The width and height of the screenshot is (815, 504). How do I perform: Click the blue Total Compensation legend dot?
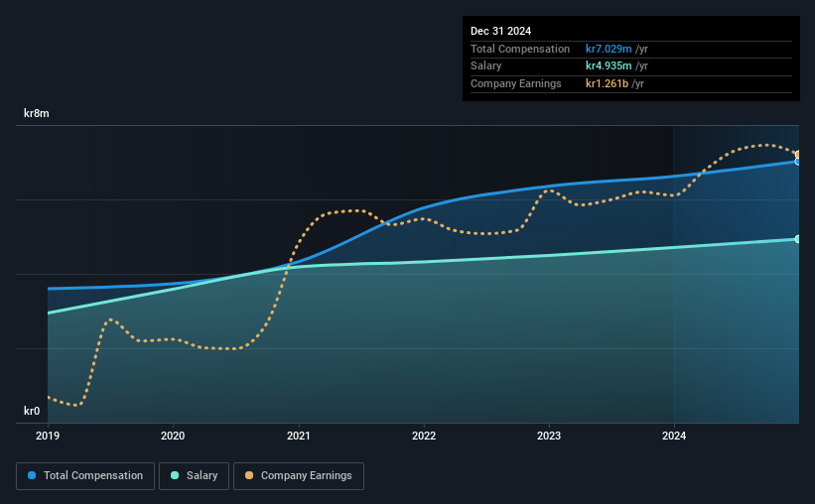[32, 475]
